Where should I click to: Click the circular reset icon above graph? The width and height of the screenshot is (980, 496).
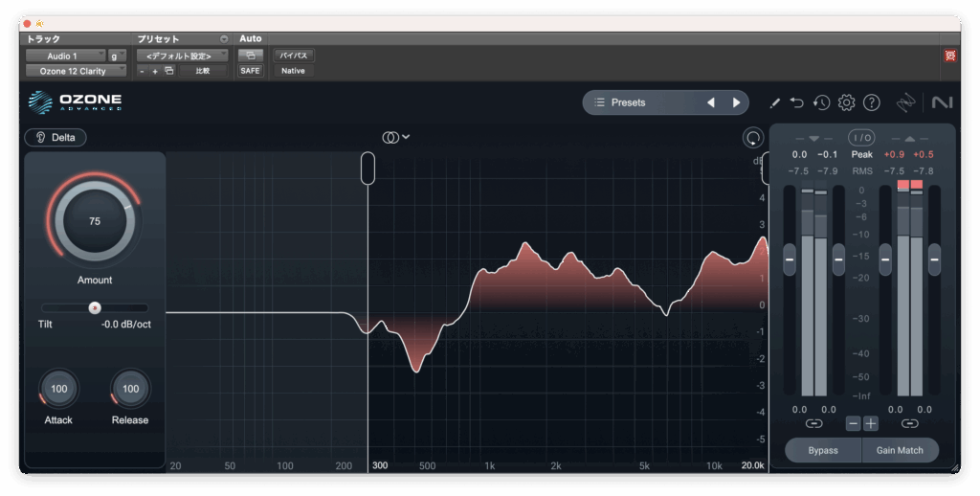(x=753, y=138)
